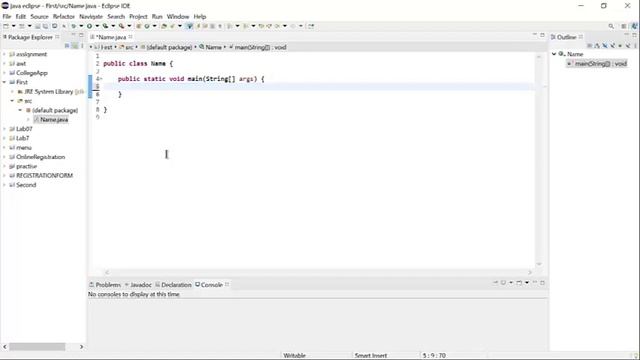Expand the CollegeApp project

(4, 73)
